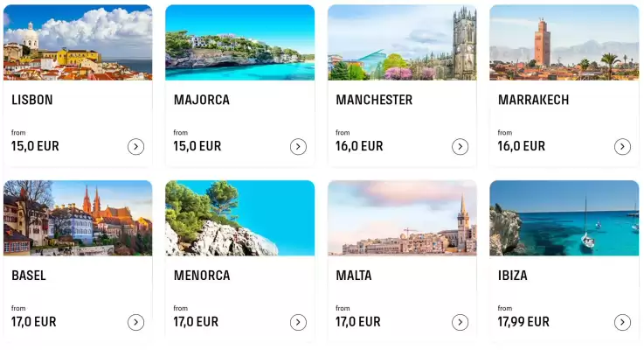Open Malta offer with arrow icon
The width and height of the screenshot is (644, 350).
460,323
